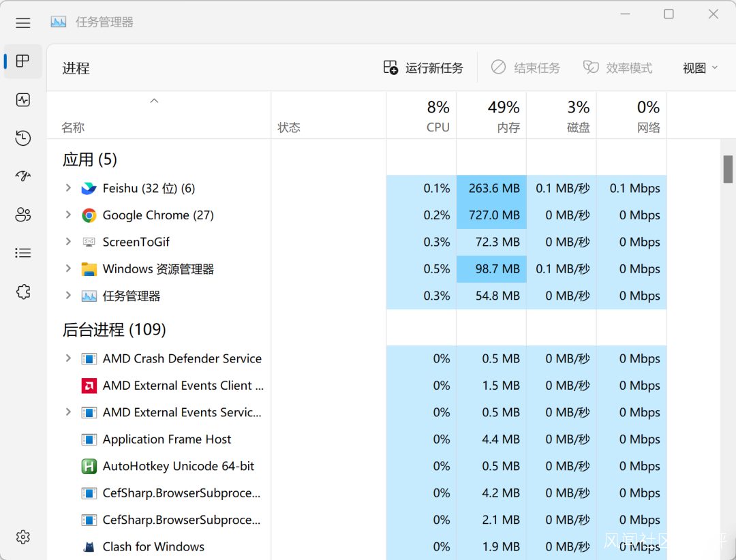Open the 视图 dropdown menu

(700, 68)
